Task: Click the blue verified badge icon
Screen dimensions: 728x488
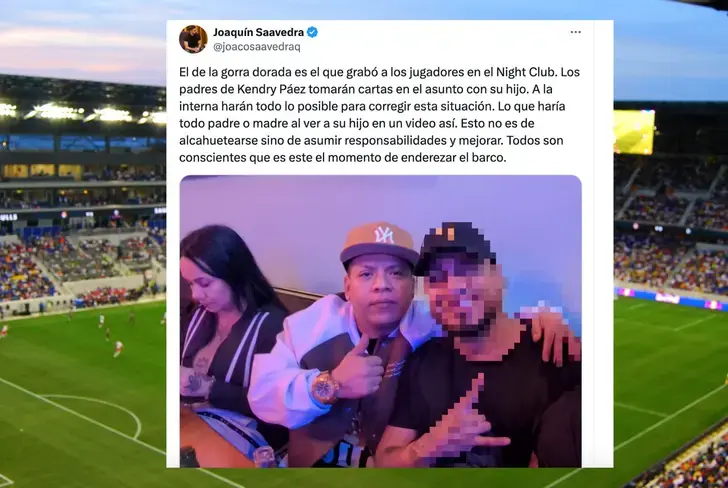Action: tap(312, 32)
